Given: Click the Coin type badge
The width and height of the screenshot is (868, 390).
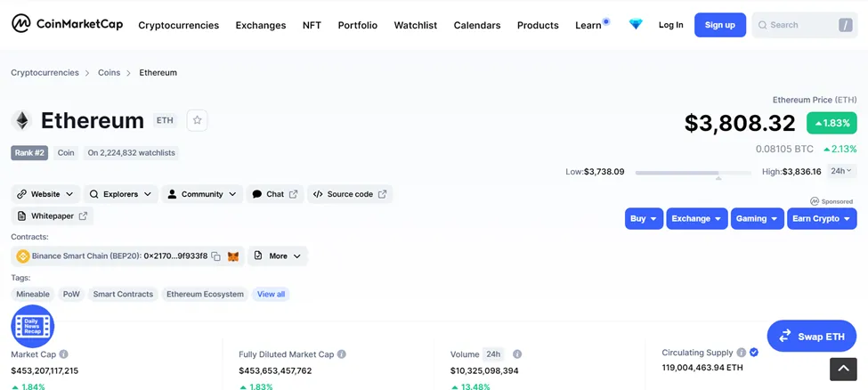Looking at the screenshot, I should pos(66,153).
